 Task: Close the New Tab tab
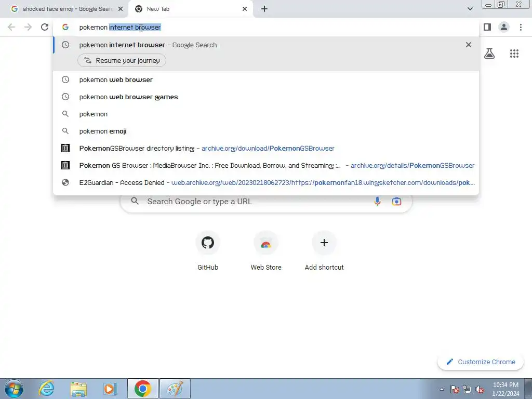[245, 9]
